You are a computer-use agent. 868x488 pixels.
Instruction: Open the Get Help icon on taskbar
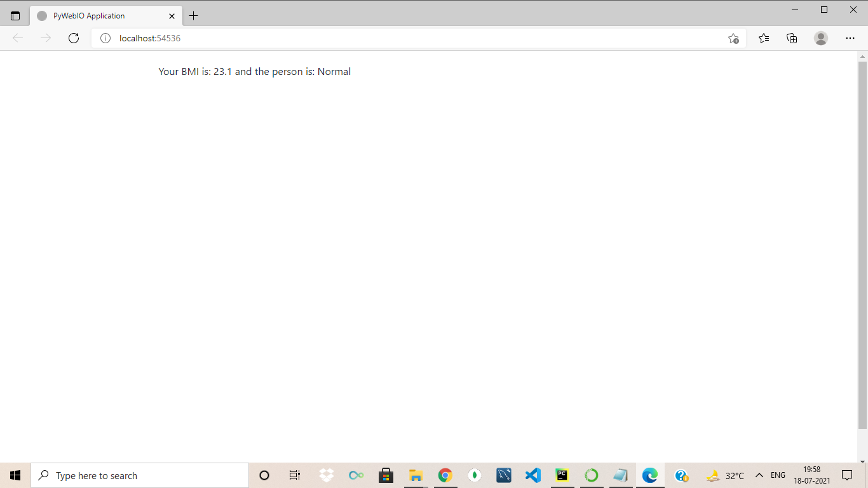681,475
